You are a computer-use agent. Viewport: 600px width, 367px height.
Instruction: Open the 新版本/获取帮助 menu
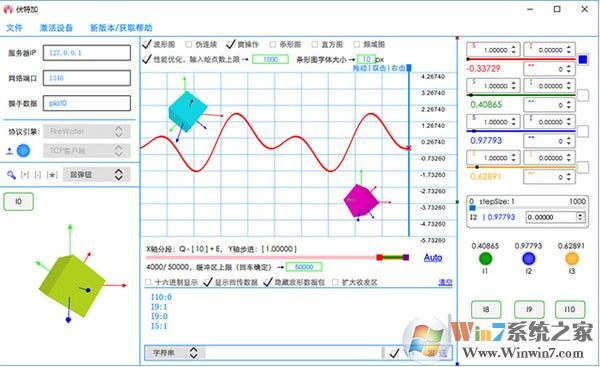[x=121, y=28]
